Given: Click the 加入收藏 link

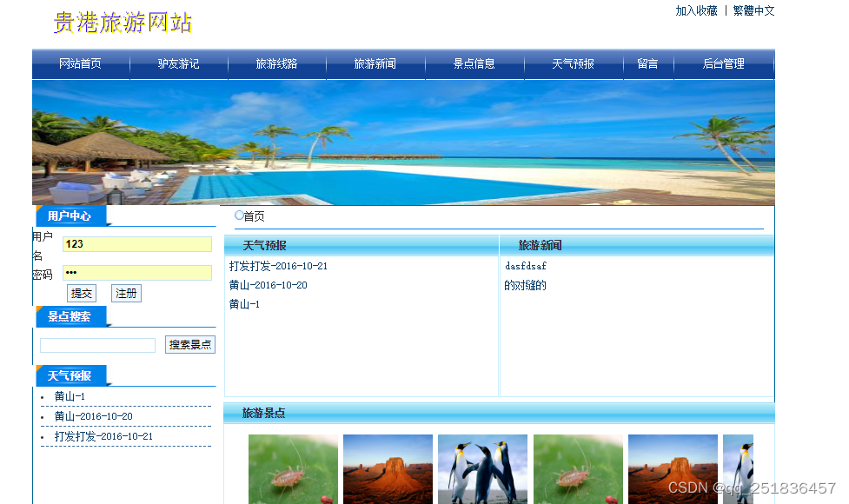Looking at the screenshot, I should pos(696,10).
